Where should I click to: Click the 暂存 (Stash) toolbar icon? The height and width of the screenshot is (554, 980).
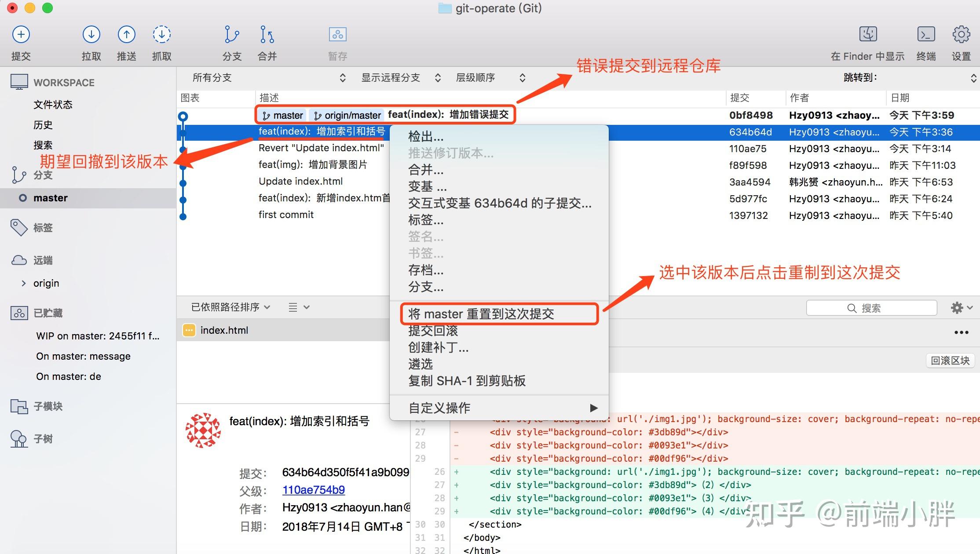click(337, 42)
